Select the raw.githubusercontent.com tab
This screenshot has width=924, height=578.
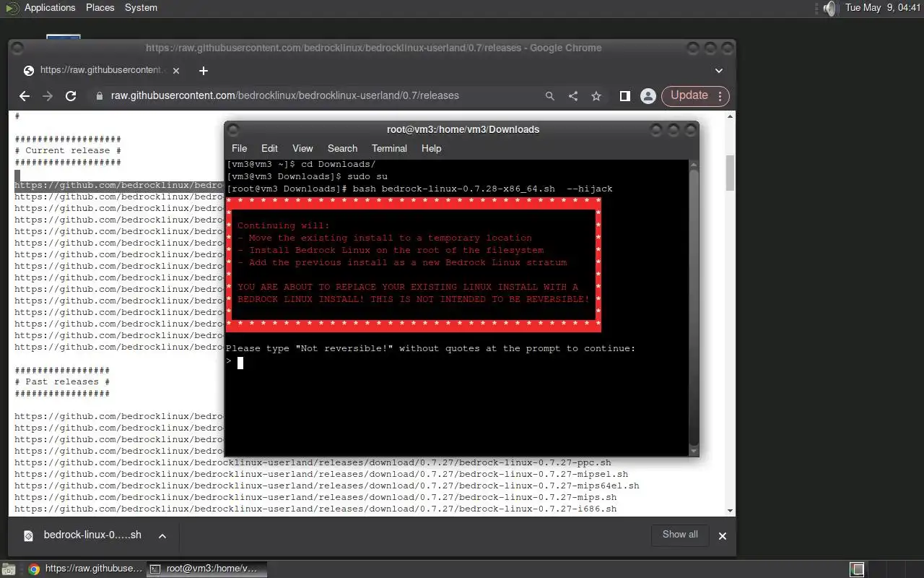click(101, 70)
